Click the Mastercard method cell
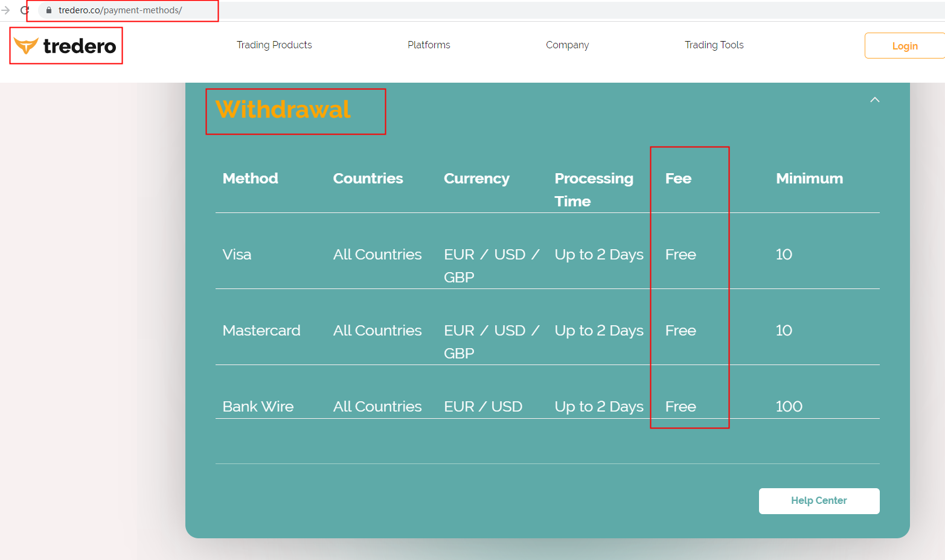Image resolution: width=945 pixels, height=560 pixels. click(261, 331)
